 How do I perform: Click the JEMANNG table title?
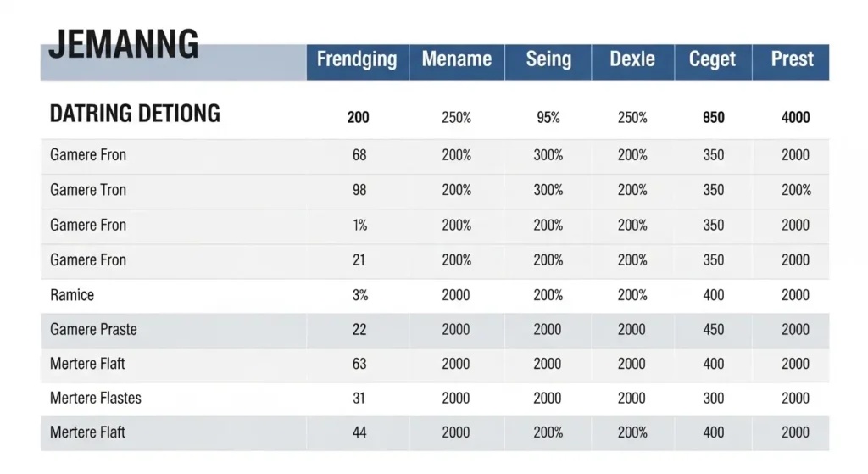tap(123, 44)
